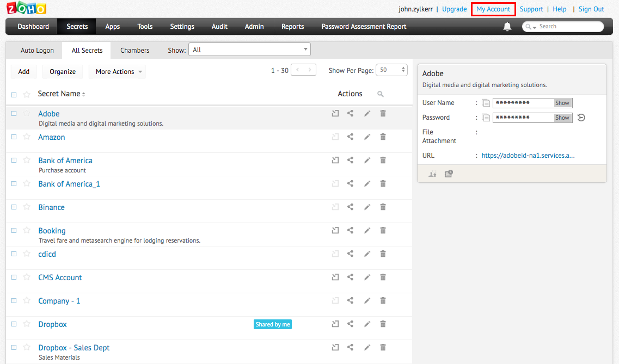Screen dimensions: 619x364
Task: Expand the More Actions dropdown
Action: [118, 72]
